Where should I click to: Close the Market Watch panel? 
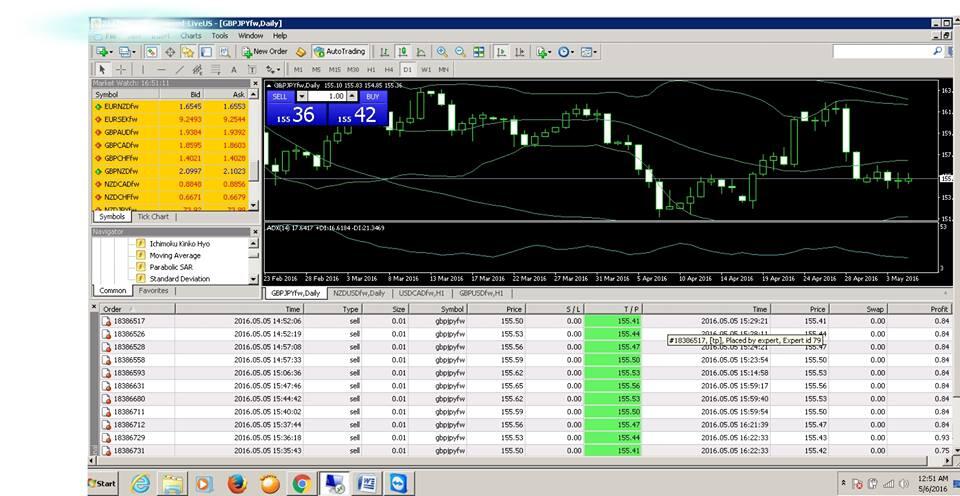point(255,83)
